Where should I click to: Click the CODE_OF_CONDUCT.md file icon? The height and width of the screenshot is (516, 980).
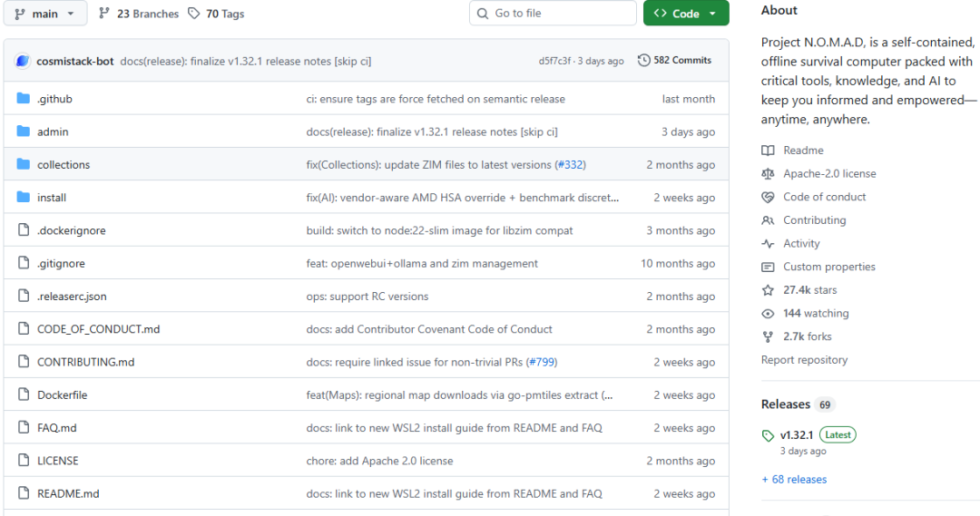pyautogui.click(x=24, y=328)
